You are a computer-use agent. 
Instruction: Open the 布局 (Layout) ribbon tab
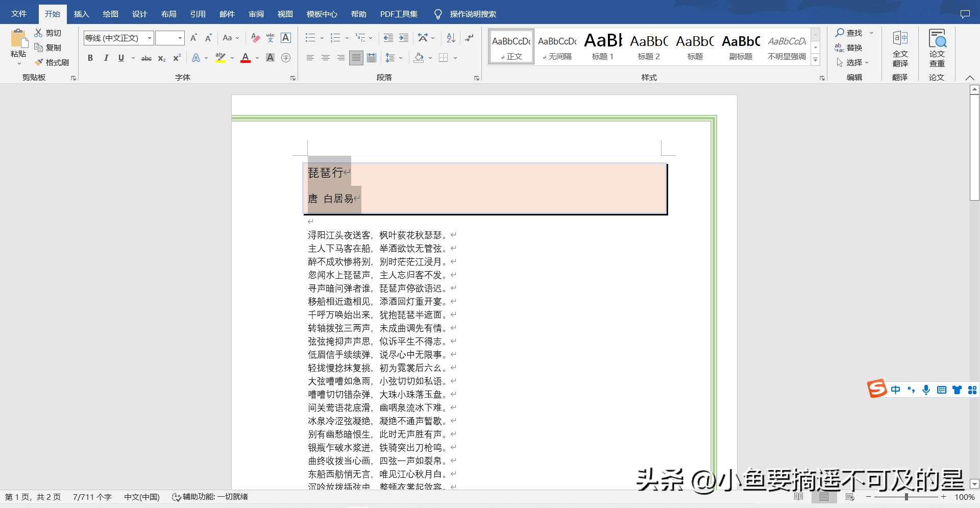point(168,14)
